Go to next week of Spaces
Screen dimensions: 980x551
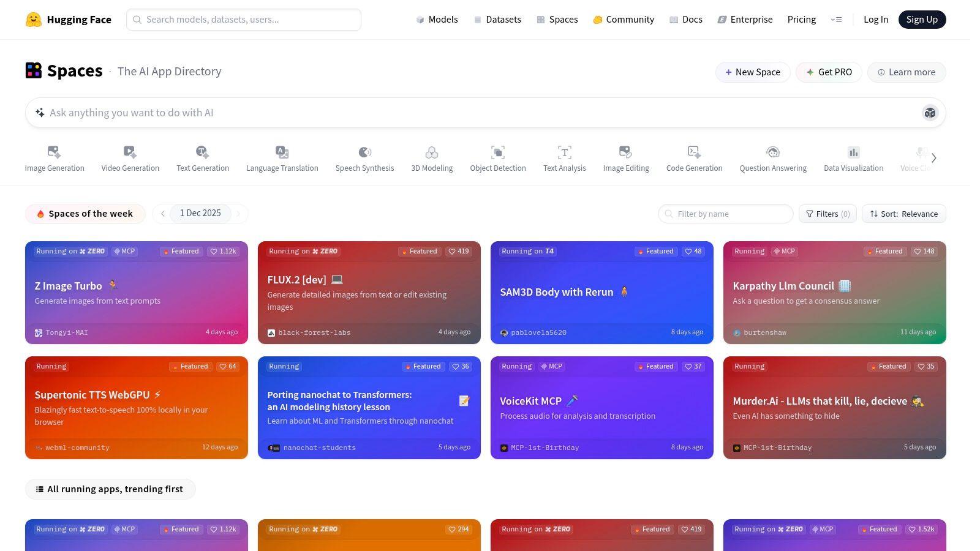point(238,214)
